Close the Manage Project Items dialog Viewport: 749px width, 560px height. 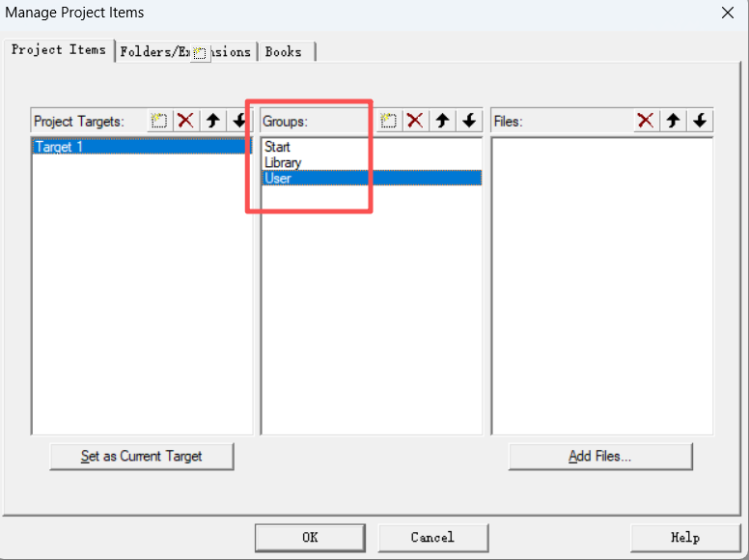728,13
